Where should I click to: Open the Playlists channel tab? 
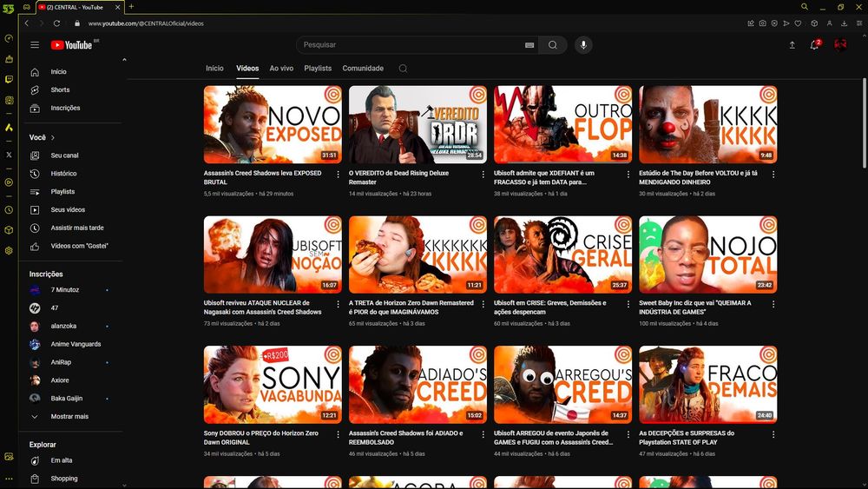click(318, 68)
